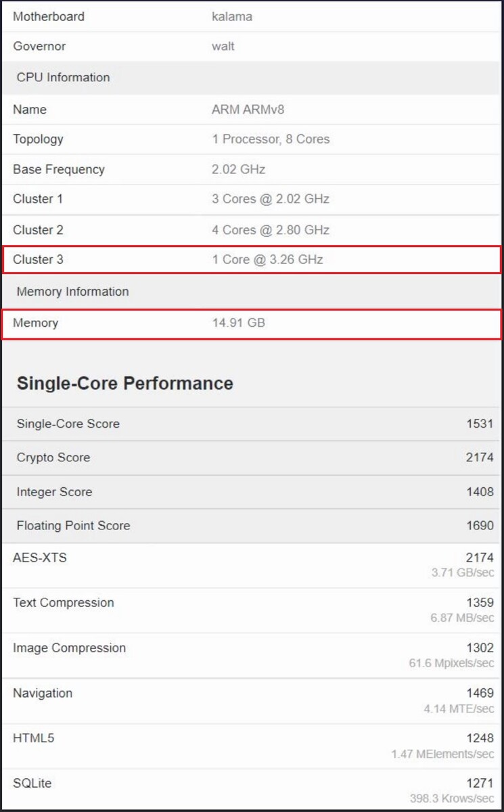Select the Cluster 1 row
The image size is (504, 812).
coord(250,199)
